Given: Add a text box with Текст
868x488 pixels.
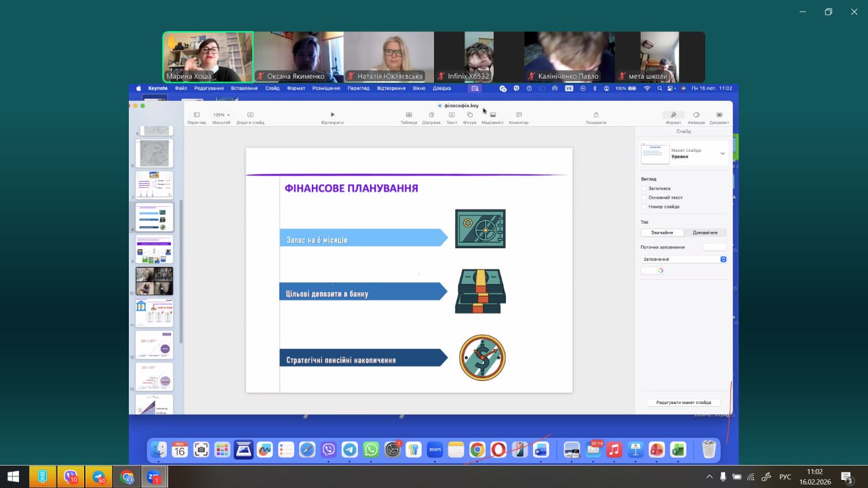Looking at the screenshot, I should click(x=451, y=115).
